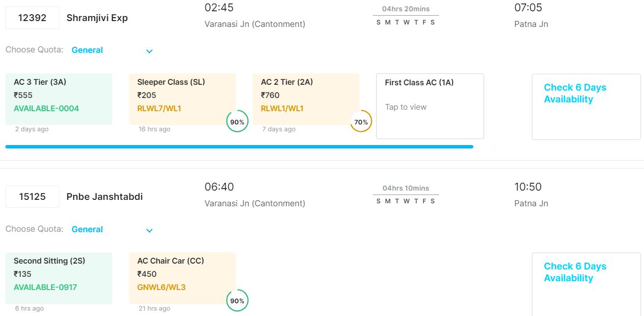The height and width of the screenshot is (316, 644).
Task: Select the General quota for train 15125
Action: click(x=87, y=229)
